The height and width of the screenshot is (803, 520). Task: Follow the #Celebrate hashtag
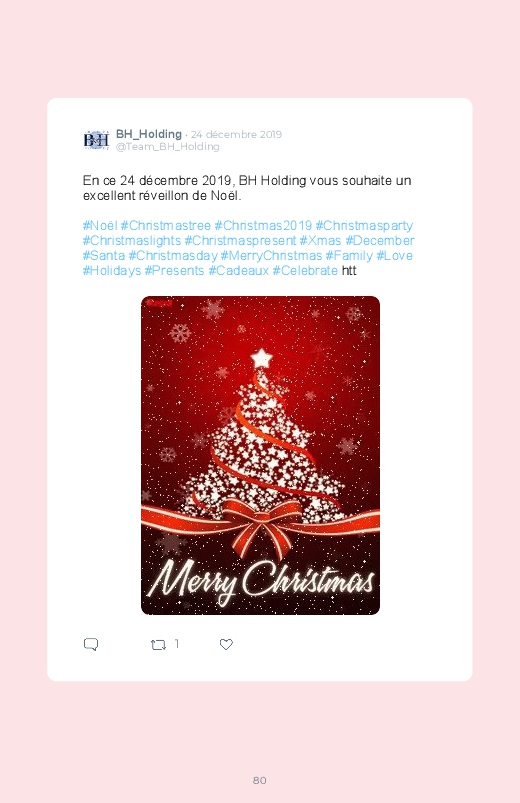tap(305, 270)
